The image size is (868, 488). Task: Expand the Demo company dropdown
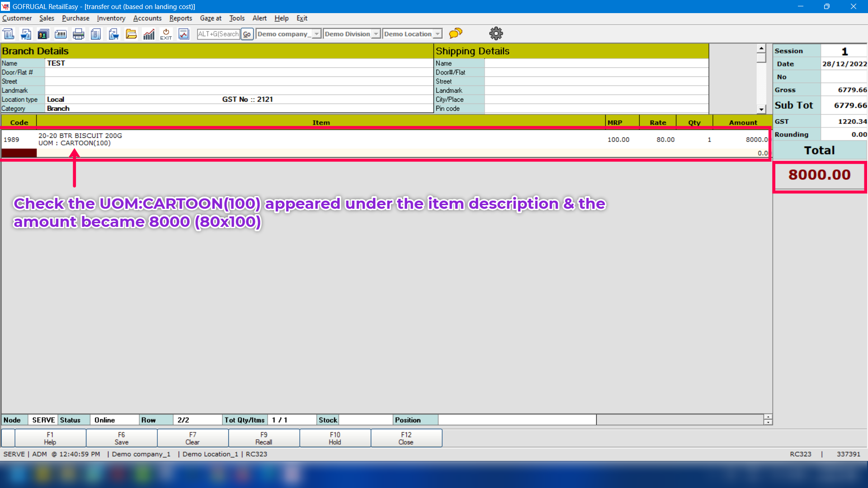click(316, 34)
